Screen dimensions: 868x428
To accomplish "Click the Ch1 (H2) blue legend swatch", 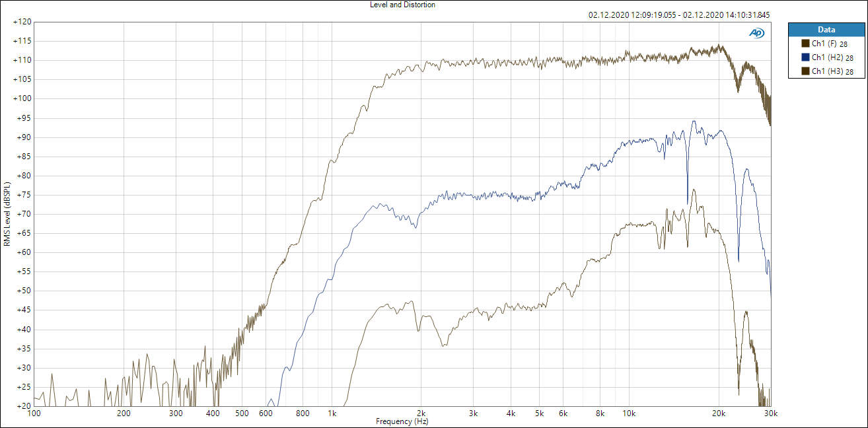I will 805,57.
